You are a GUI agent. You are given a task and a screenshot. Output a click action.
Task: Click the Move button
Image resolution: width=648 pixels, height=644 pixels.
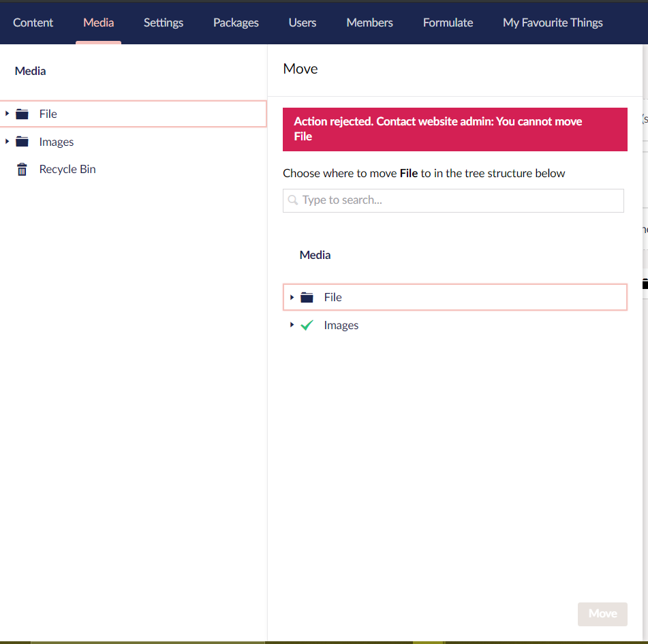(x=602, y=614)
